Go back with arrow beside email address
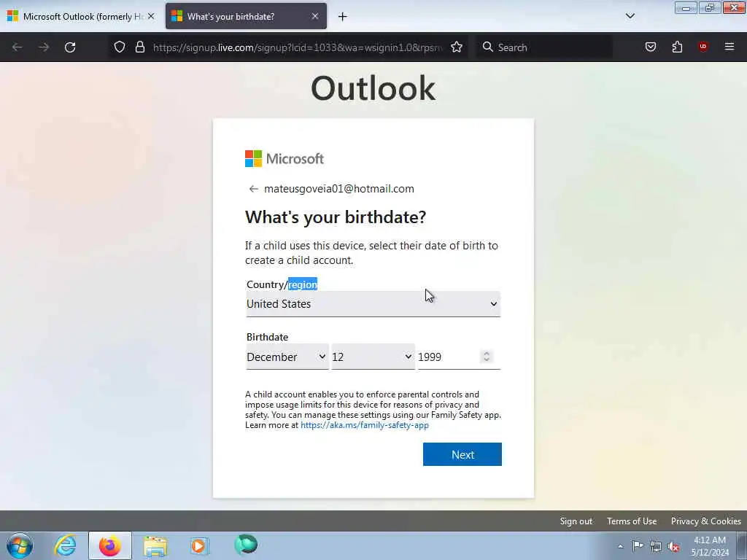Screen dimensions: 747x560 coord(253,189)
